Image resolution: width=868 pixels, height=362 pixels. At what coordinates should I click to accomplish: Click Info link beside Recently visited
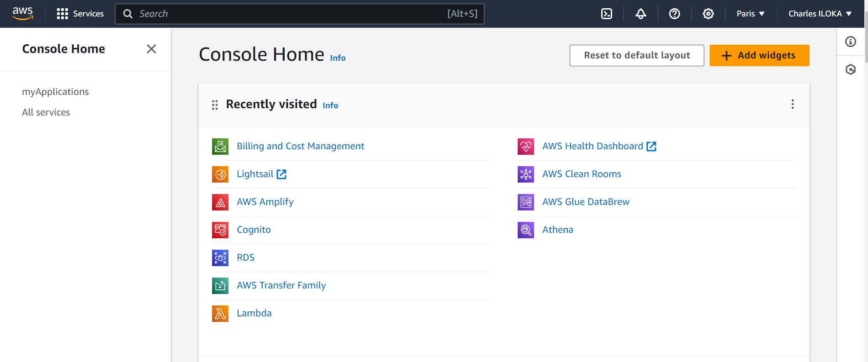(331, 105)
